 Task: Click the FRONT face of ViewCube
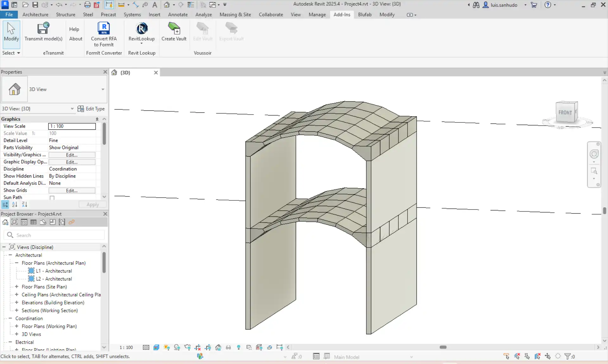tap(565, 112)
